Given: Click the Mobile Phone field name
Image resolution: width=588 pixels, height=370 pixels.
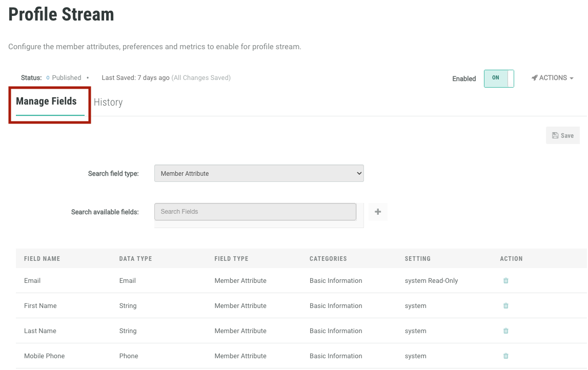Looking at the screenshot, I should coord(45,356).
